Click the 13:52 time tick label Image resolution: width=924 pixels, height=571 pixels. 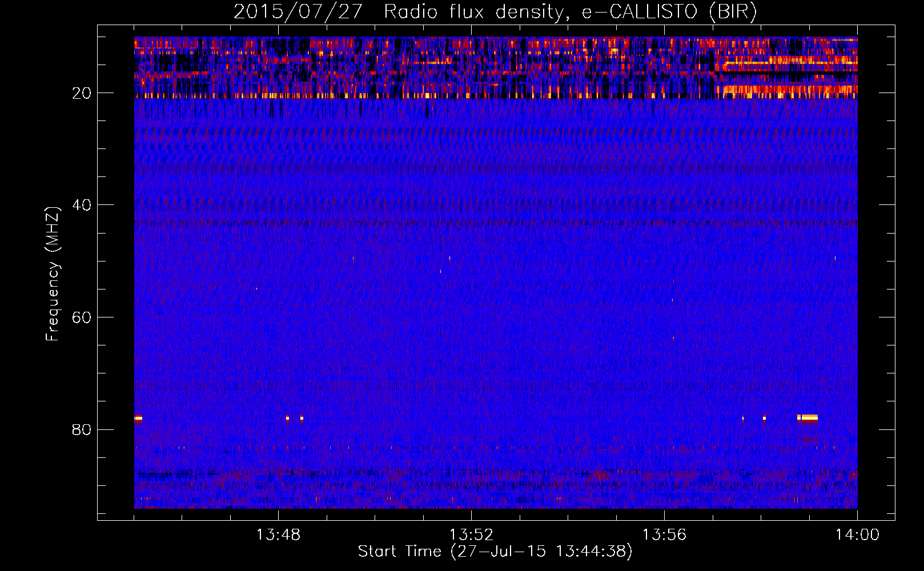coord(471,535)
